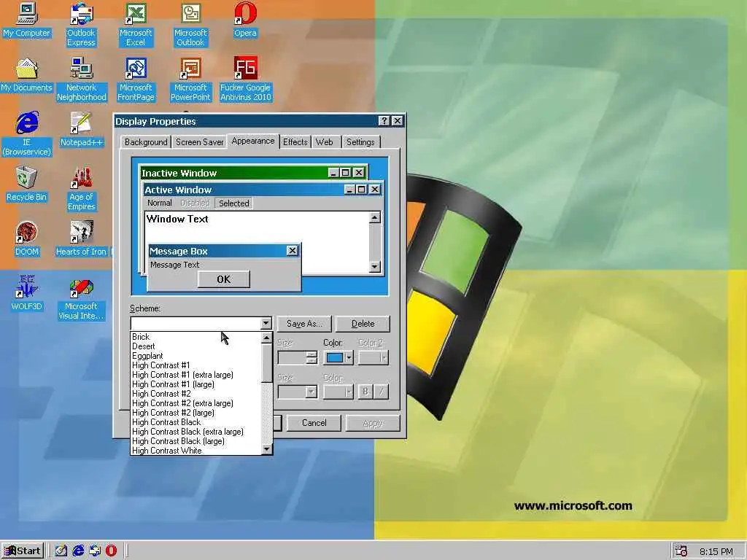Image resolution: width=747 pixels, height=560 pixels.
Task: Select the Microsoft Outlook shortcut icon
Action: 190,25
